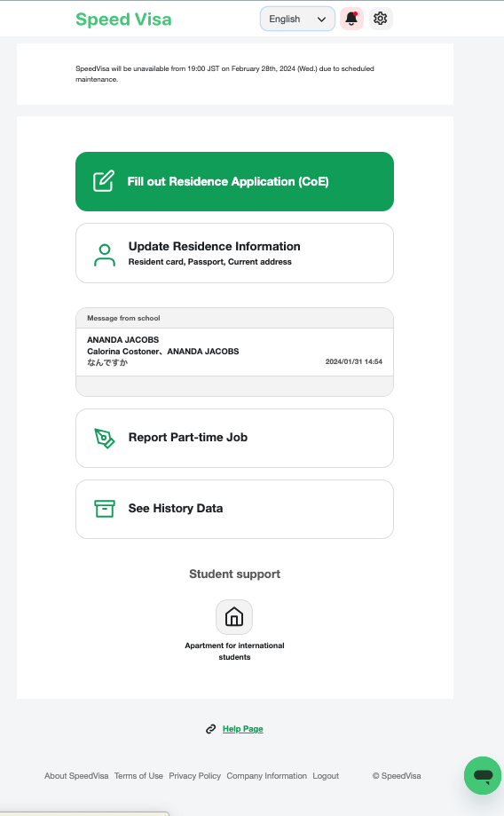Open the Help Page link
This screenshot has height=816, width=504.
coord(243,729)
